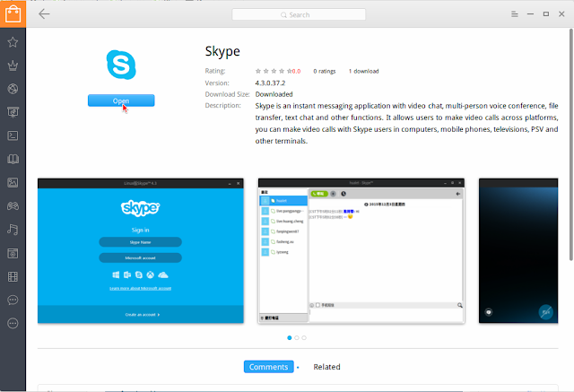Click the version number 4.3.0.37.2

point(270,83)
